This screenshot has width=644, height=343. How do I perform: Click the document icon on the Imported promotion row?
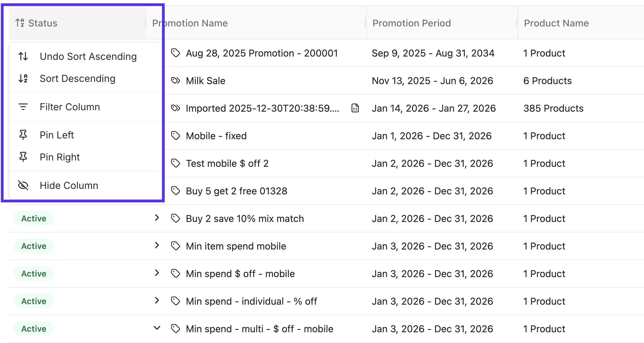(x=355, y=108)
